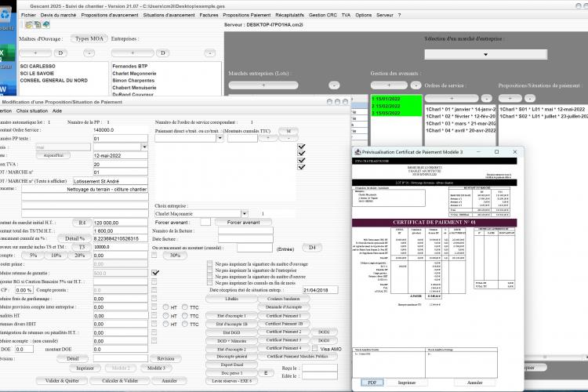Viewport: 588px width, 392px height.
Task: Toggle the Visa AMO checkbox
Action: pos(315,348)
